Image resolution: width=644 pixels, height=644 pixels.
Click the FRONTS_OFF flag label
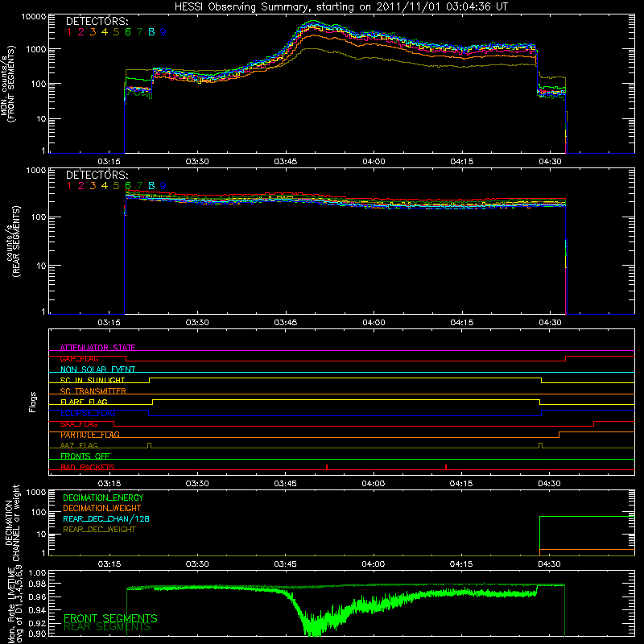point(85,456)
